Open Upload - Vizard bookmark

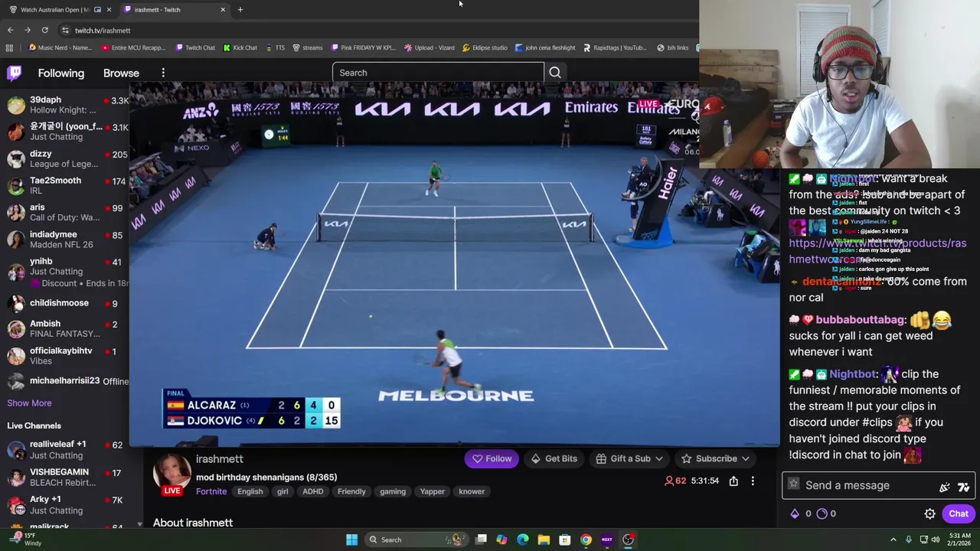pyautogui.click(x=430, y=47)
